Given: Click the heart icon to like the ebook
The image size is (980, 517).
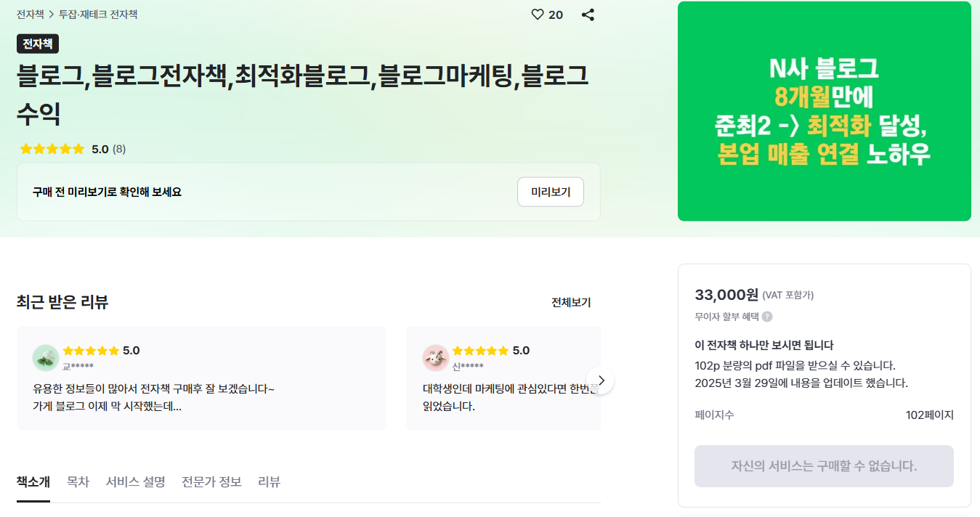Looking at the screenshot, I should pos(536,15).
